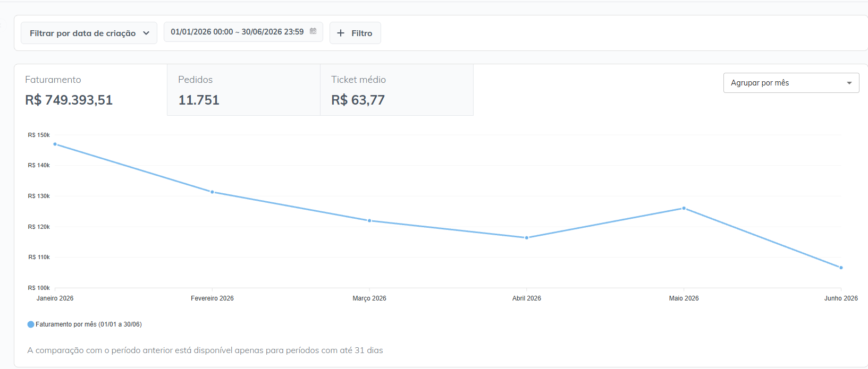This screenshot has height=369, width=868.
Task: Click the R$ 100k axis label
Action: [39, 288]
